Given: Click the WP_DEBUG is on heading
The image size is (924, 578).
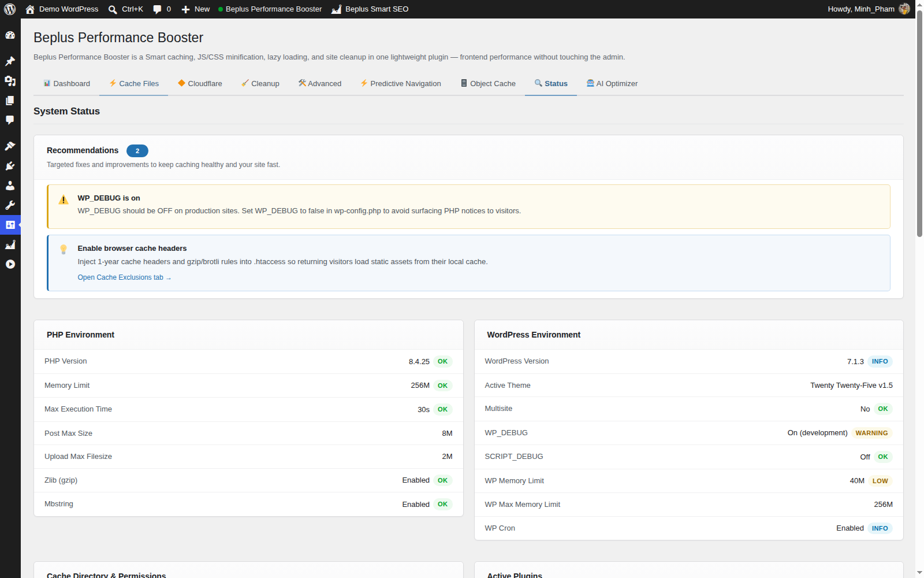Looking at the screenshot, I should 109,198.
